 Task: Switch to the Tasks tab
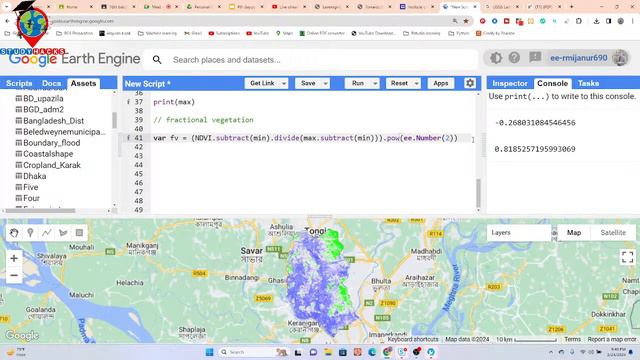tap(588, 83)
